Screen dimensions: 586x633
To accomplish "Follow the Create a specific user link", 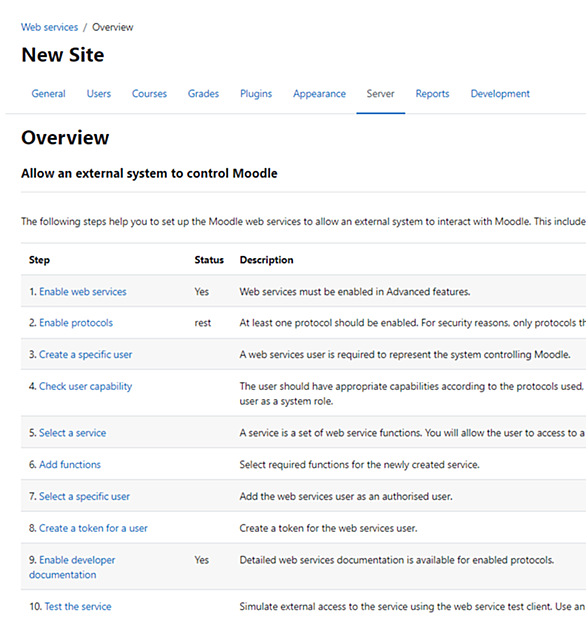I will coord(86,354).
